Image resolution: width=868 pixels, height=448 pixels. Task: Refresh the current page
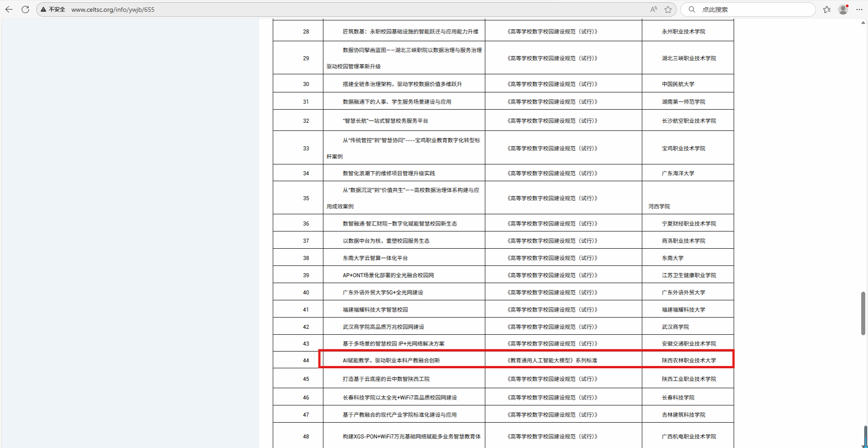(25, 10)
